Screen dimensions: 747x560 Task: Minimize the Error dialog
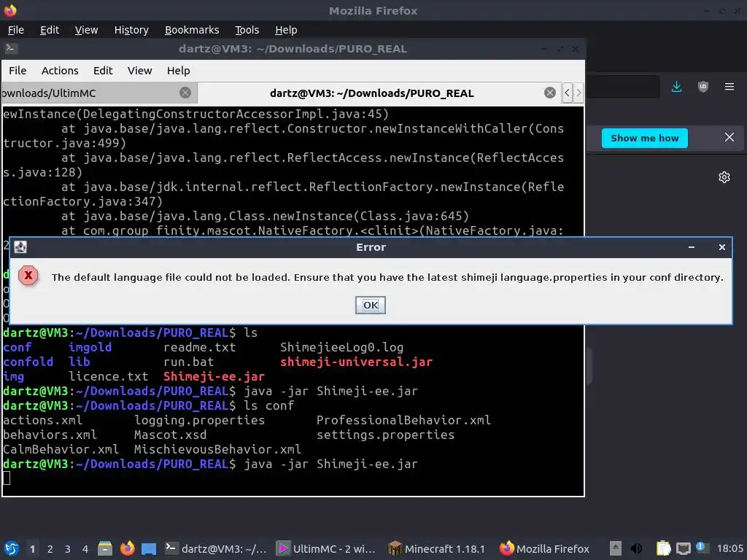692,247
